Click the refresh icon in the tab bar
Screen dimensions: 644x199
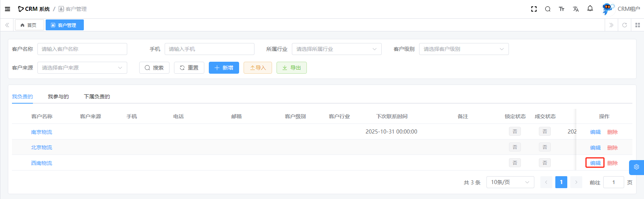(x=625, y=25)
